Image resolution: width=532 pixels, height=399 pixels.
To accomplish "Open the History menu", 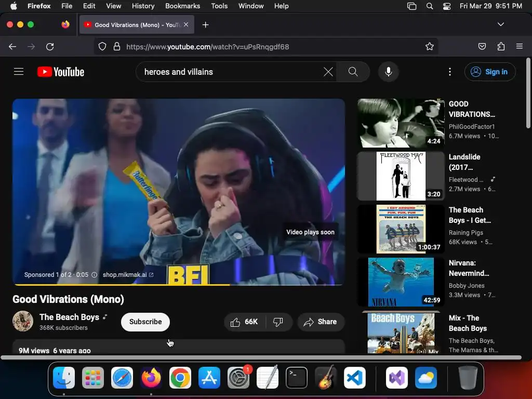I will click(x=143, y=6).
